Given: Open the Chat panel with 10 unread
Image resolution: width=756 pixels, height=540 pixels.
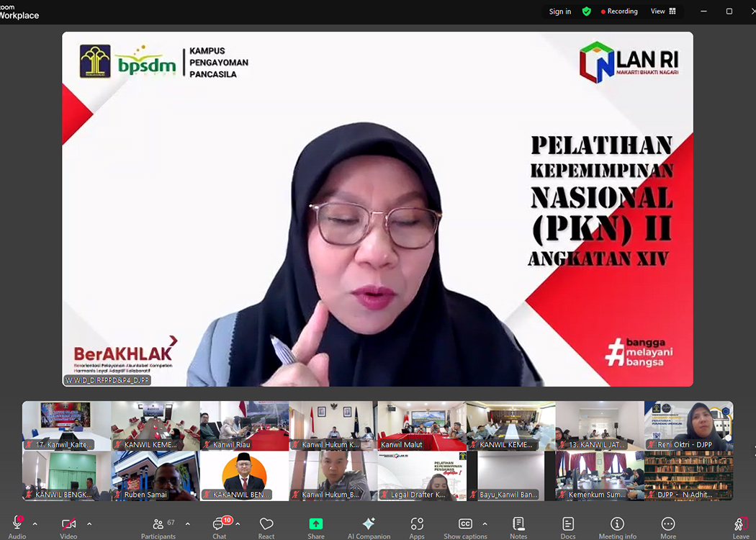Looking at the screenshot, I should tap(220, 526).
